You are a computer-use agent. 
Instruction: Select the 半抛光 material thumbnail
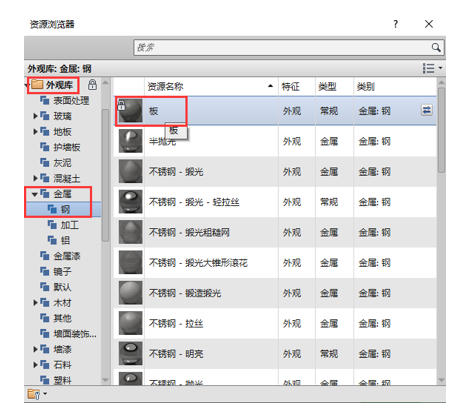(130, 141)
